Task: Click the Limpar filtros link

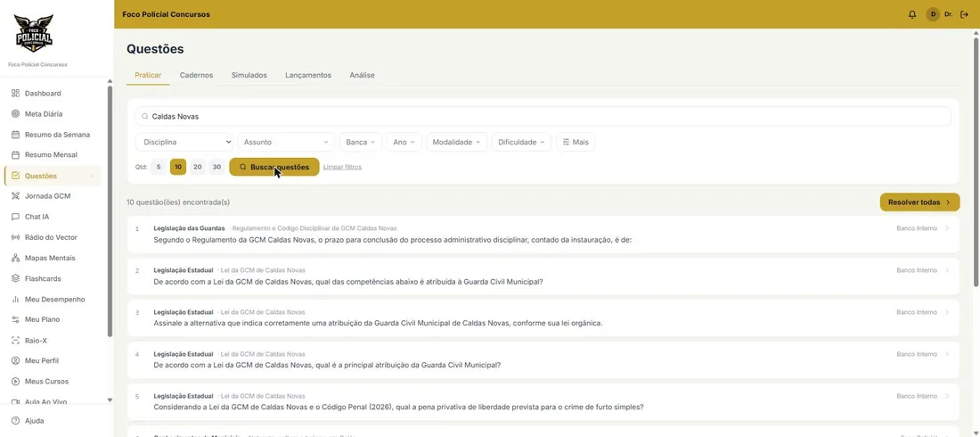Action: (x=342, y=167)
